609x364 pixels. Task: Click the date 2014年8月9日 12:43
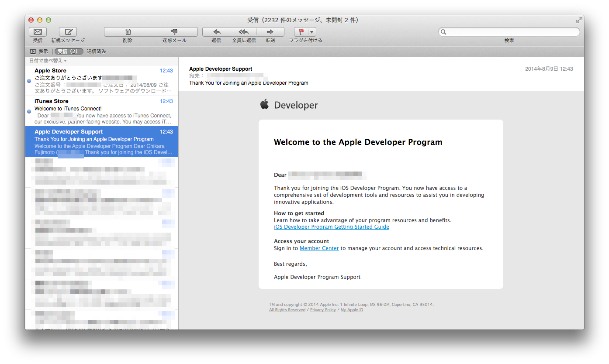pos(549,69)
